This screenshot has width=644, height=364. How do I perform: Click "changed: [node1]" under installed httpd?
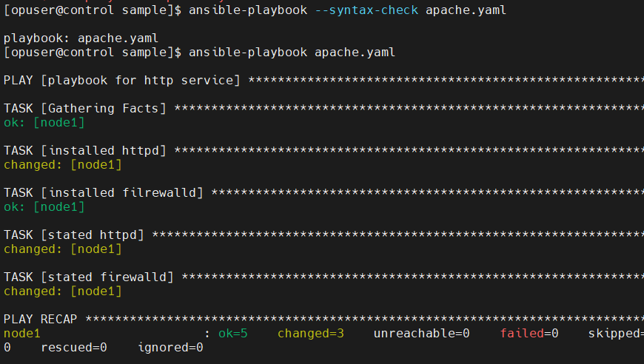pyautogui.click(x=63, y=165)
